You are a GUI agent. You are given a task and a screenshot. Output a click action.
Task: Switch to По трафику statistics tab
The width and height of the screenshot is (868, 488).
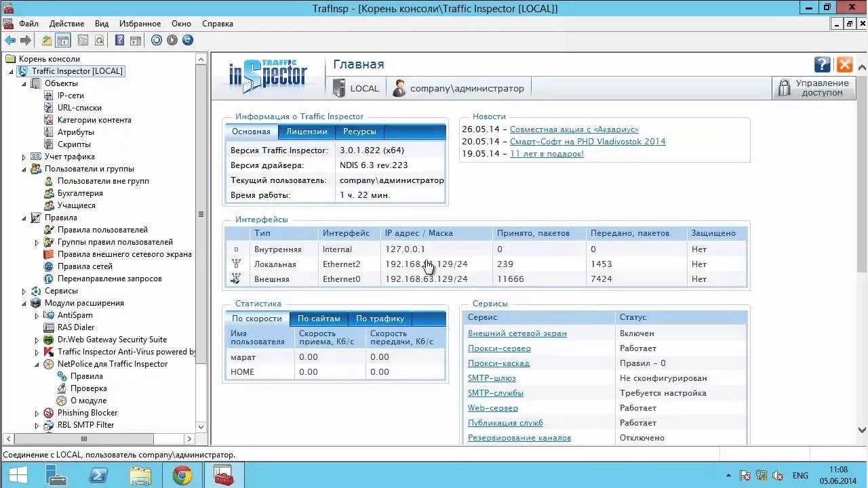[380, 319]
